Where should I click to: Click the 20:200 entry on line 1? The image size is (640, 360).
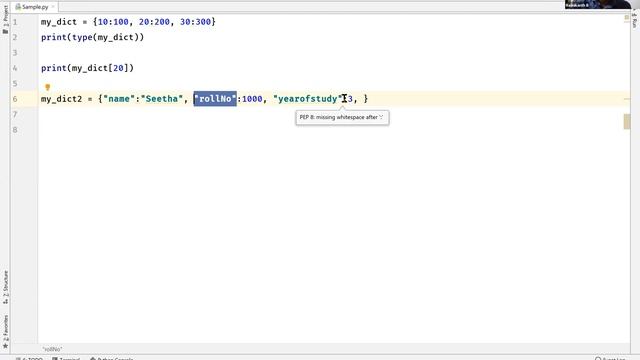click(154, 22)
